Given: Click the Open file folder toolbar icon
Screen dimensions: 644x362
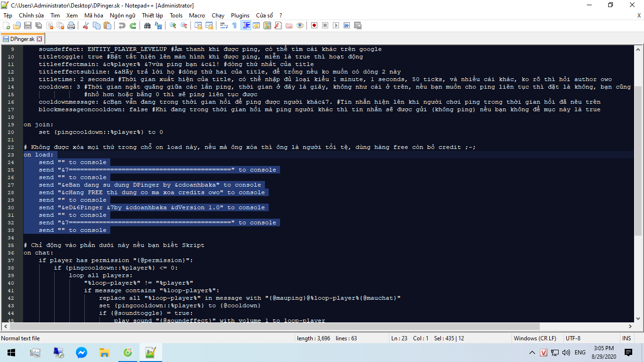Looking at the screenshot, I should (x=17, y=25).
